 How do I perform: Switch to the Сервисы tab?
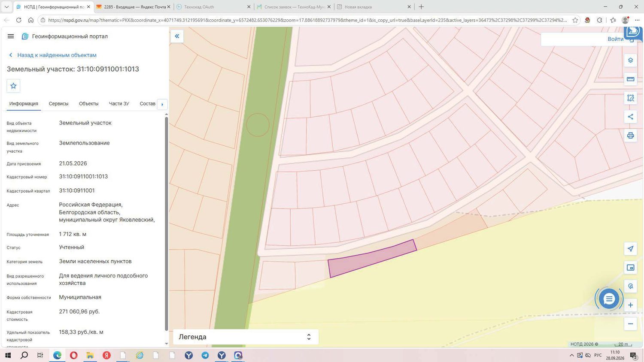58,104
